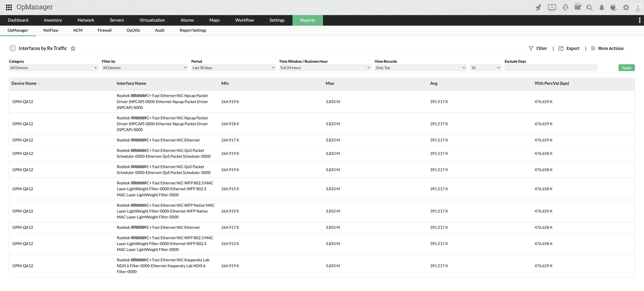644x291 pixels.
Task: Open the gear settings icon
Action: tap(626, 8)
